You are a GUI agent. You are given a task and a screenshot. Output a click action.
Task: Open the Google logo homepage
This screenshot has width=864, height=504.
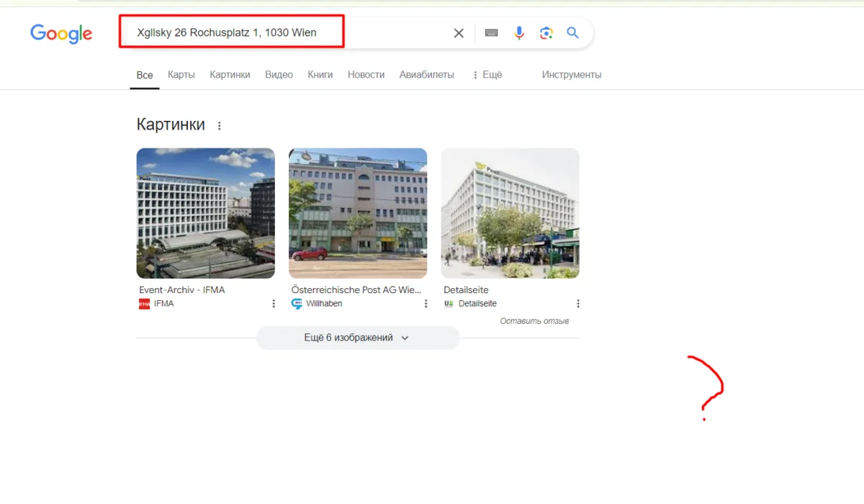61,33
